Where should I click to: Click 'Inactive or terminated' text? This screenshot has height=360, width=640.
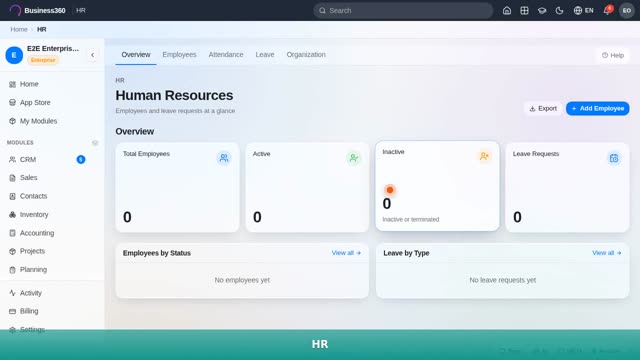(411, 220)
